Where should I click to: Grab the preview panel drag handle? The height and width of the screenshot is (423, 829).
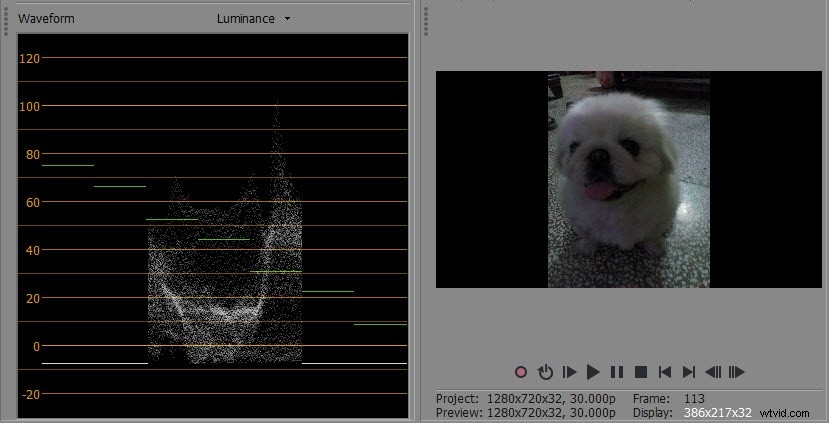tap(427, 19)
